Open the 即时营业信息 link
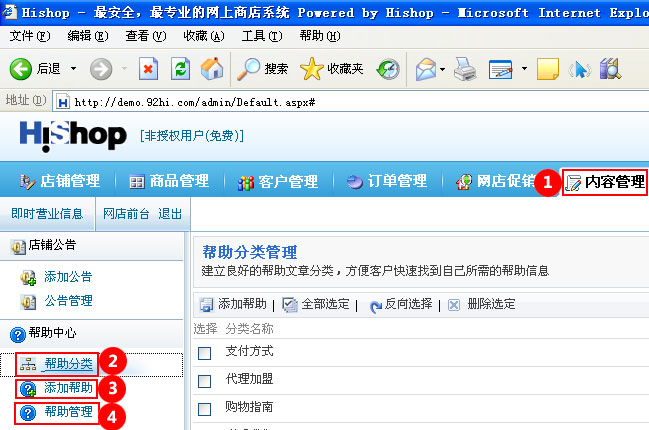649x430 pixels. (47, 214)
